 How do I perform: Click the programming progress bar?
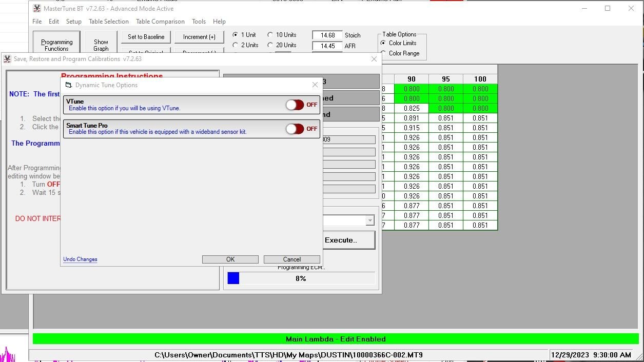[301, 278]
